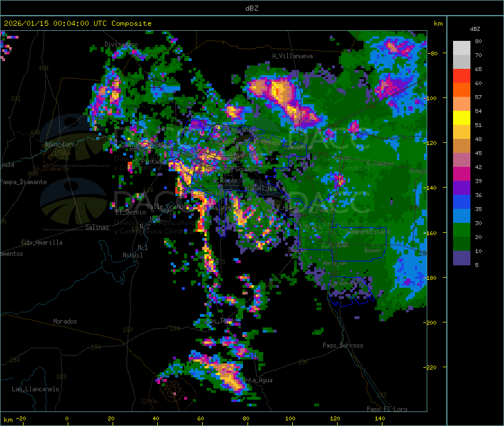Click the 5 dBZ legend value
Screen dimensions: 504x426
coord(477,265)
